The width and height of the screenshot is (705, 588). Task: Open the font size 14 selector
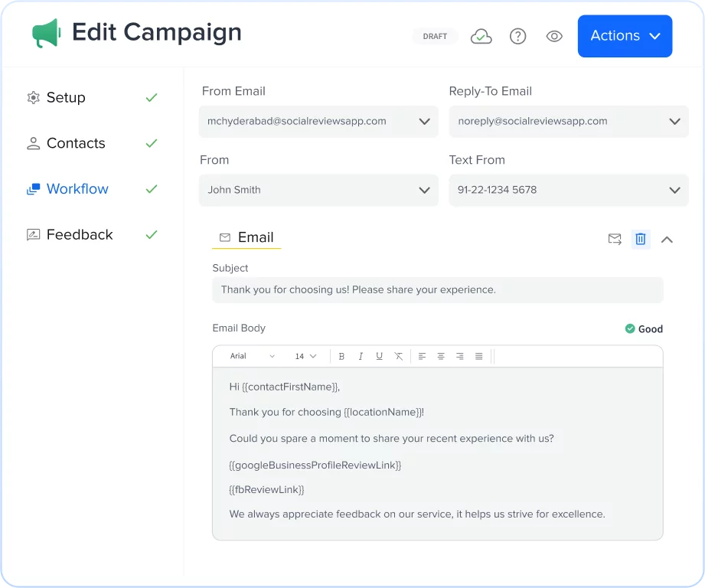304,355
